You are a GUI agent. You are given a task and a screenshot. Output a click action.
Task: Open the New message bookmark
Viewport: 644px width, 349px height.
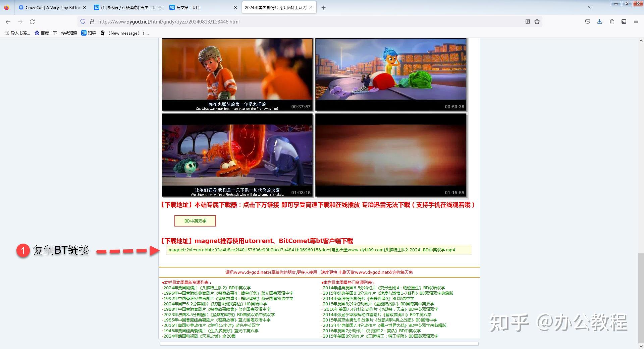tap(125, 33)
